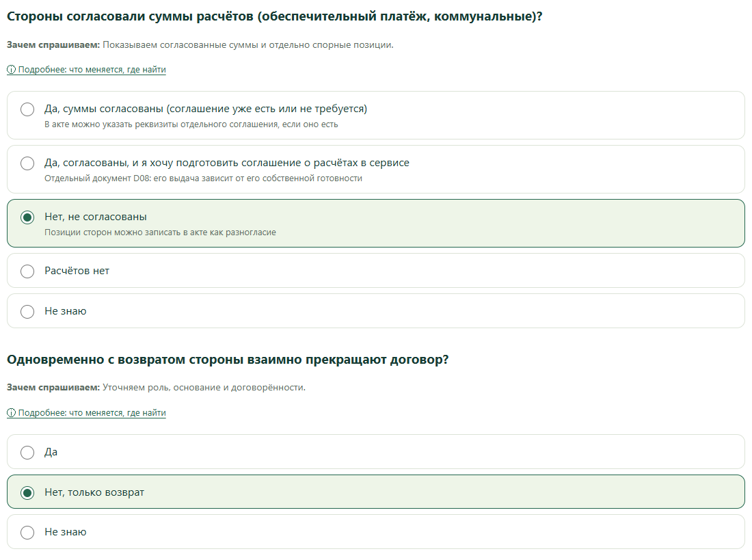Image resolution: width=752 pixels, height=560 pixels.
Task: Click the text "Показываем согласованные суммы и отдельно спорные позиции"
Action: pyautogui.click(x=248, y=44)
